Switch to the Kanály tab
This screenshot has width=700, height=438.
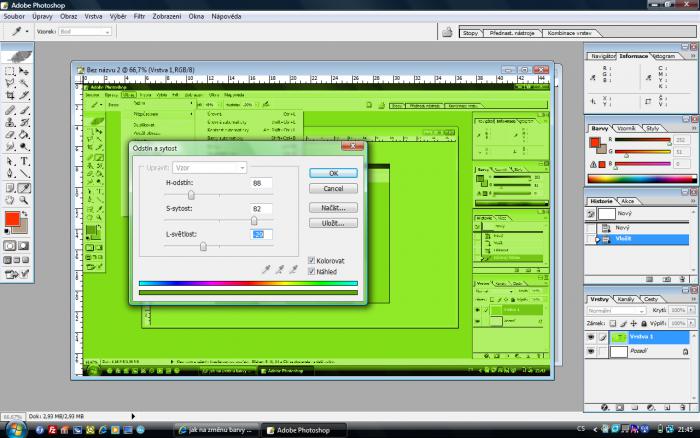(626, 300)
